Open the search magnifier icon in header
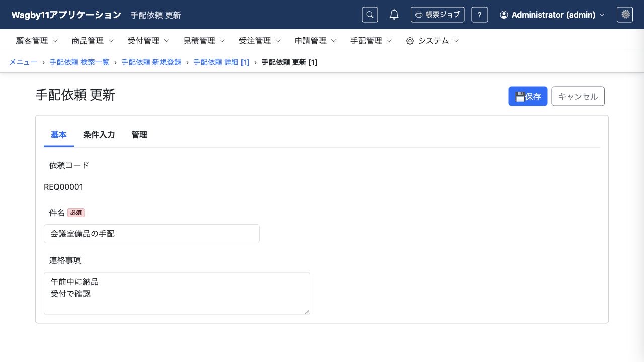The height and width of the screenshot is (362, 644). click(370, 15)
